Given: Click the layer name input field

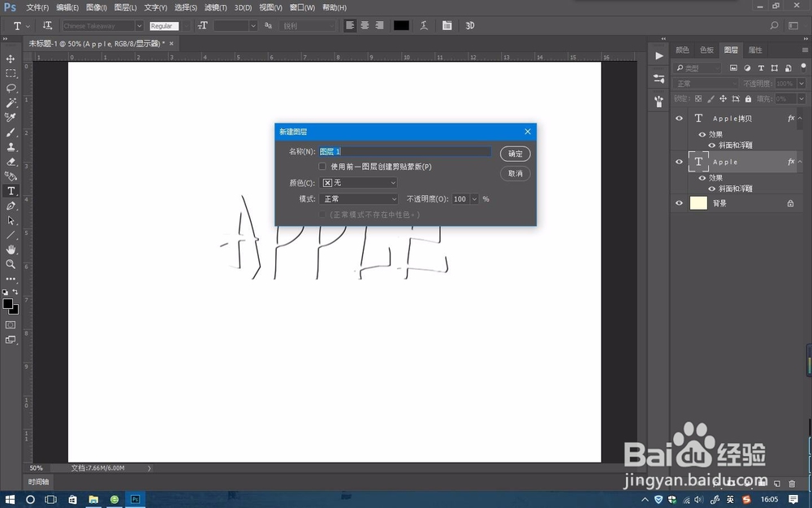Looking at the screenshot, I should click(405, 151).
